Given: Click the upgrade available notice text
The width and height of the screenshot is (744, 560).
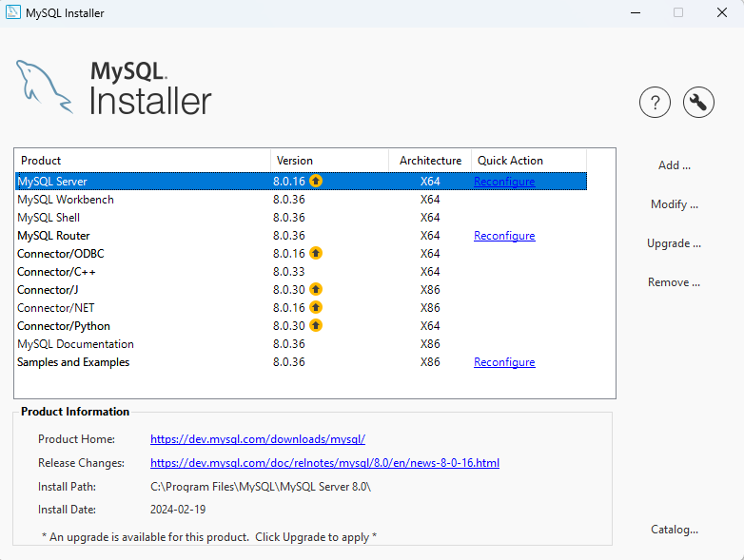Looking at the screenshot, I should pos(209,537).
